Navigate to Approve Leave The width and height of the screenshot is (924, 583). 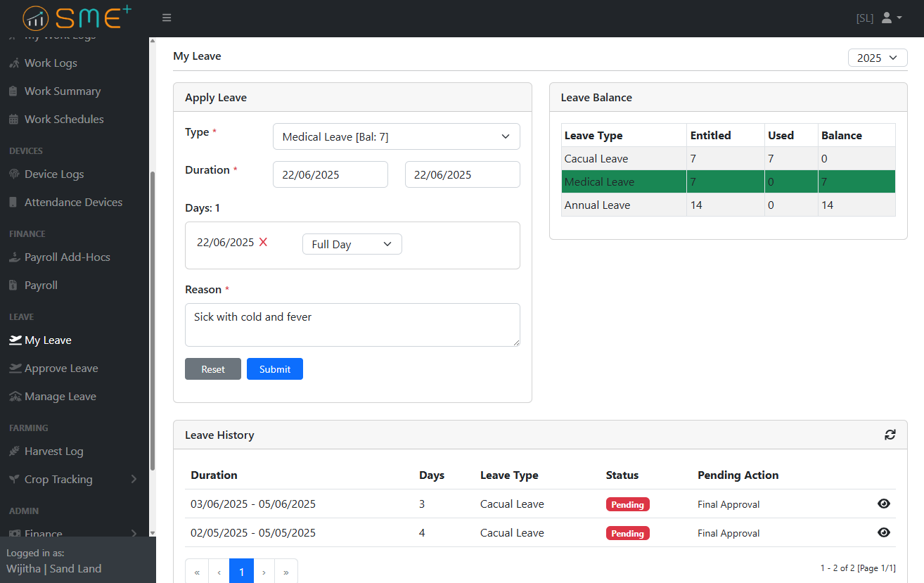coord(61,368)
